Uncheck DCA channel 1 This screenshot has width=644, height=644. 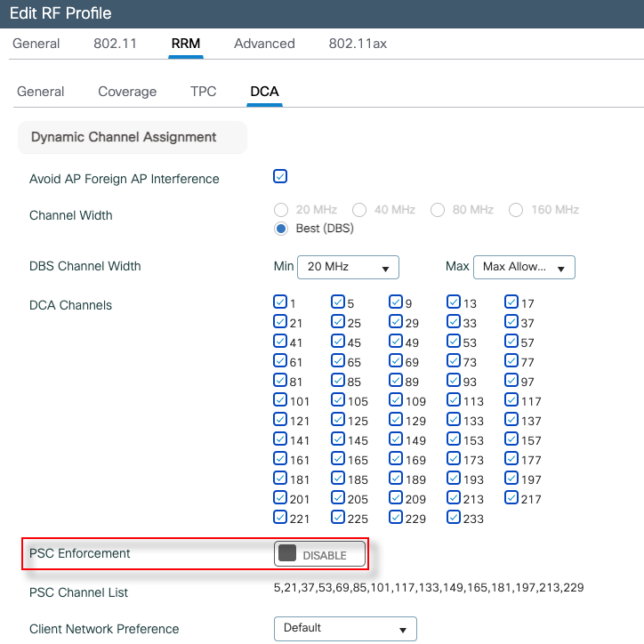click(280, 302)
